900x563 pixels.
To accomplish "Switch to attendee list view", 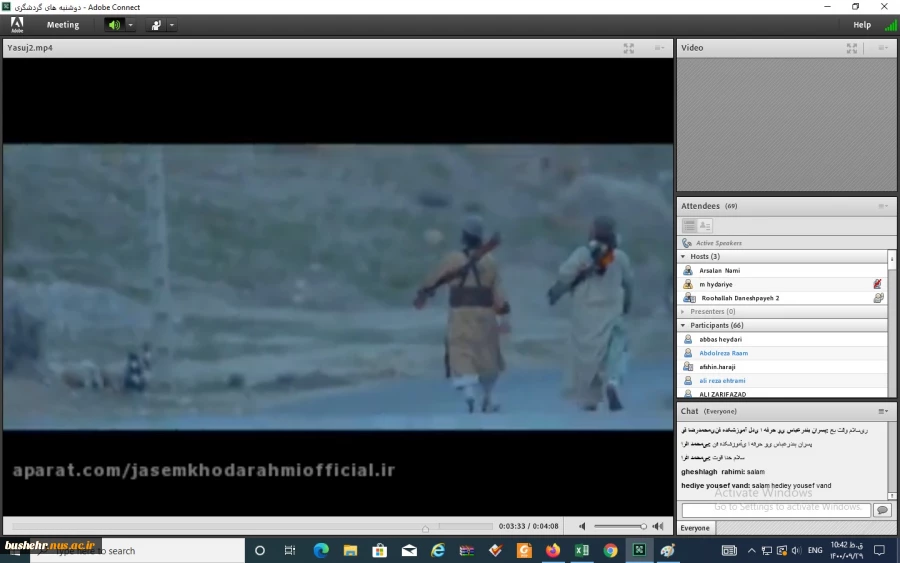I will coord(689,226).
